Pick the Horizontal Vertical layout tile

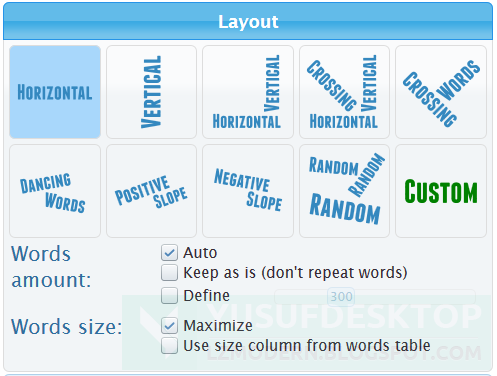[x=248, y=92]
